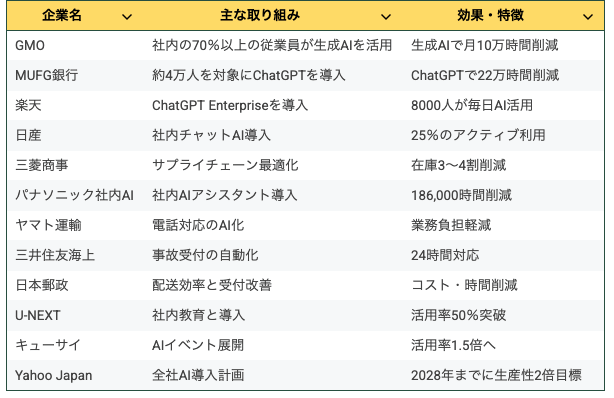This screenshot has width=614, height=398.
Task: Click the 活用率50%突破 cell
Action: (459, 315)
